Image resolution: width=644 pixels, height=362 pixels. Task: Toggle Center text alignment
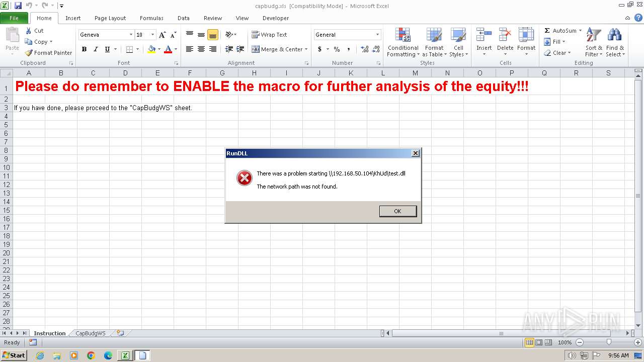tap(201, 49)
